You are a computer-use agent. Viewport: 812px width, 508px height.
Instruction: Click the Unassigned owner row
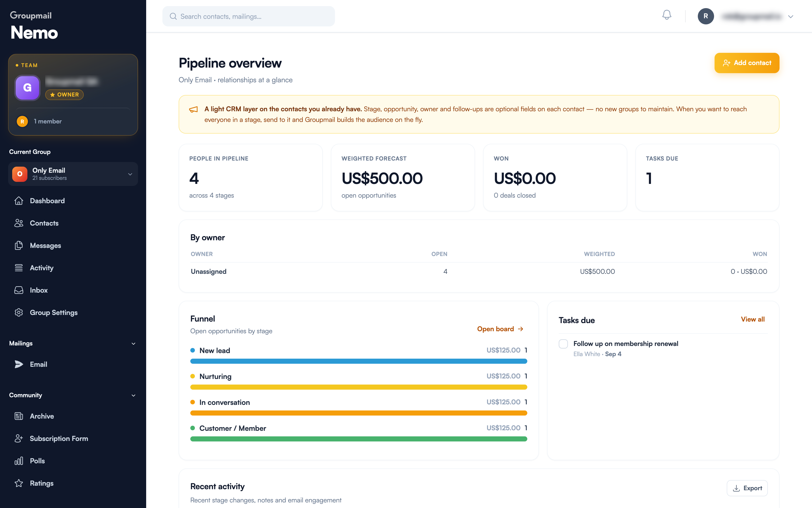pos(479,272)
